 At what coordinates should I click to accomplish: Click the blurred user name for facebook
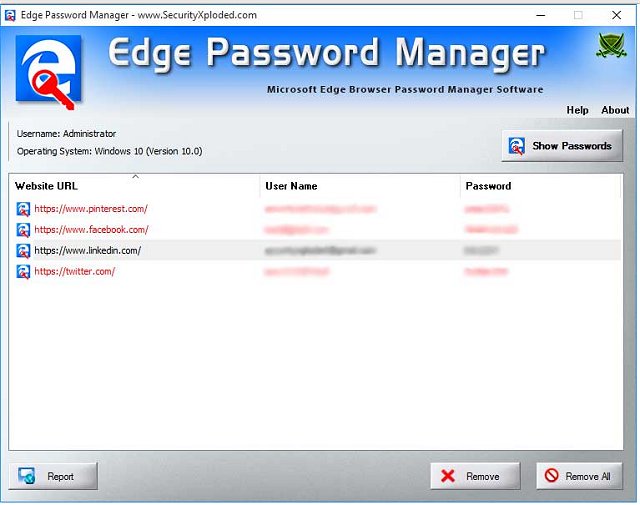coord(296,230)
